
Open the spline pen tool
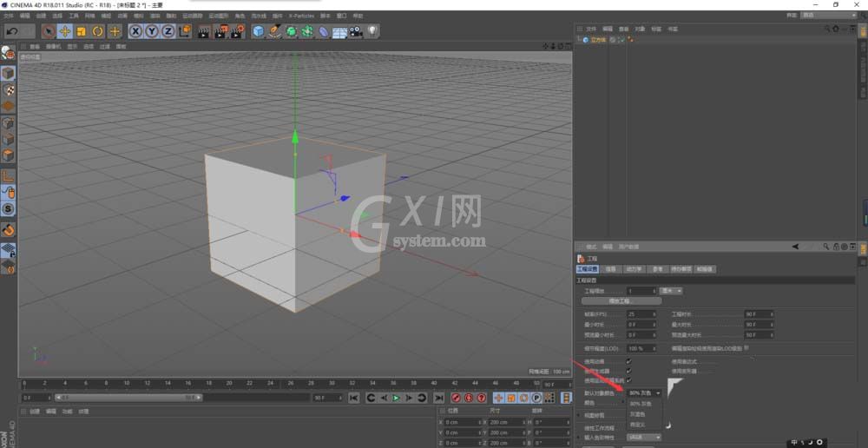point(275,31)
